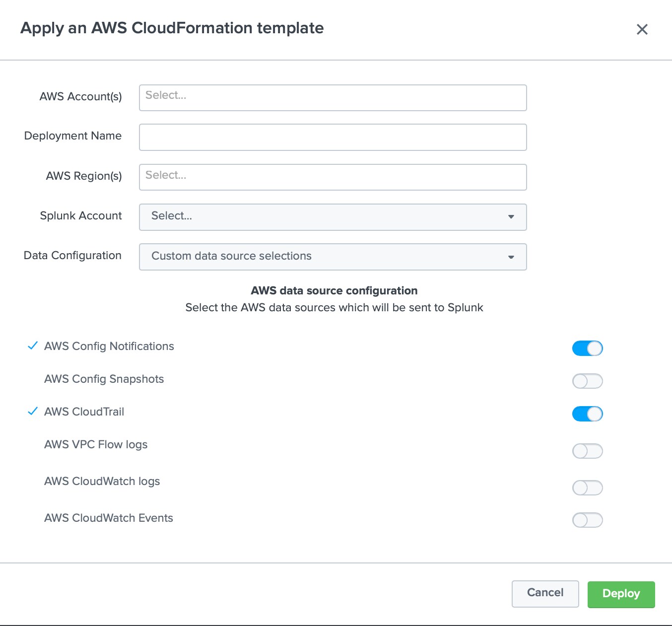Enable the AWS CloudWatch Events toggle
The height and width of the screenshot is (626, 672).
pos(588,520)
